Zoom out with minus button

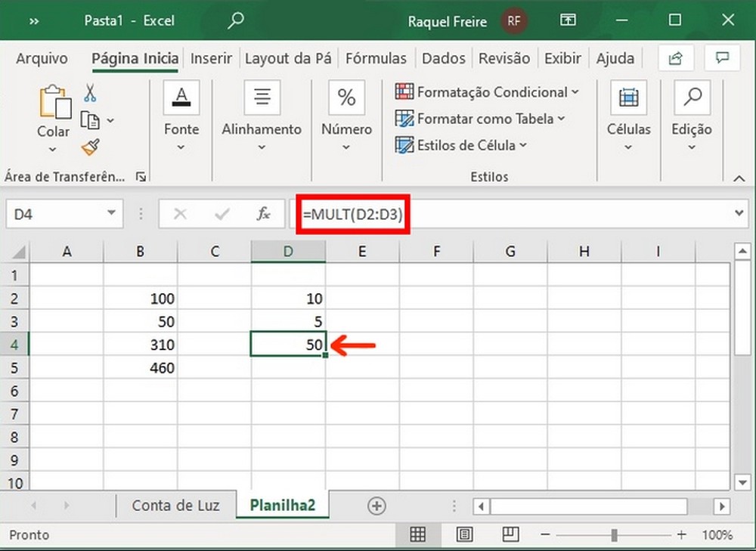click(545, 534)
